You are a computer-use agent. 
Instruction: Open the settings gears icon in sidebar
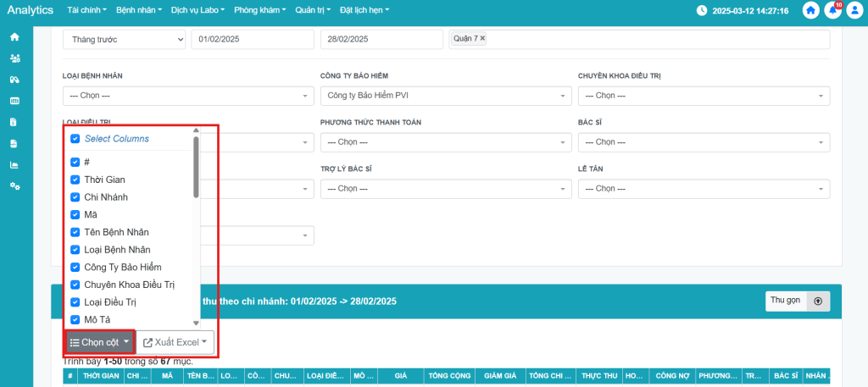point(14,185)
